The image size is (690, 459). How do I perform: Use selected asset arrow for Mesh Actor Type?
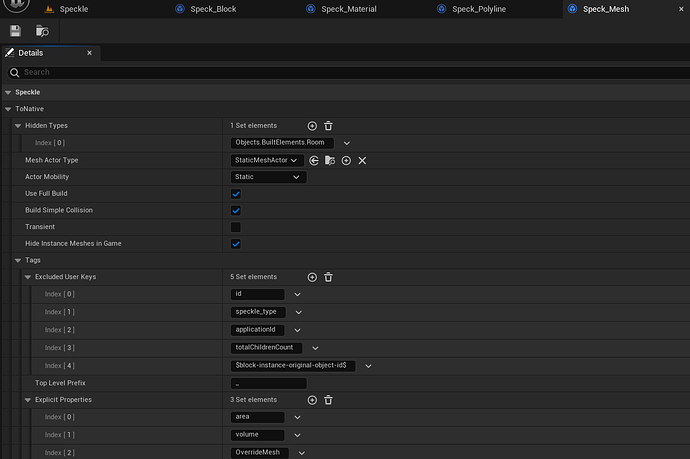click(x=314, y=161)
